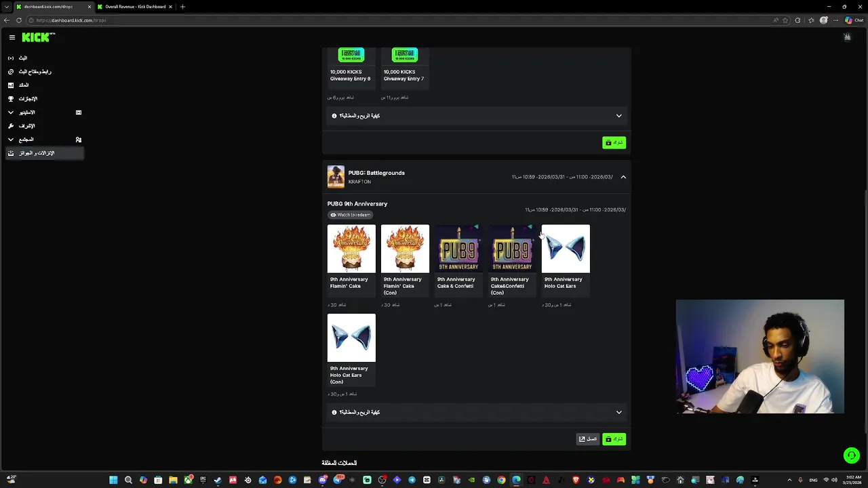Image resolution: width=868 pixels, height=488 pixels.
Task: Click the connect button with external link icon
Action: click(587, 439)
